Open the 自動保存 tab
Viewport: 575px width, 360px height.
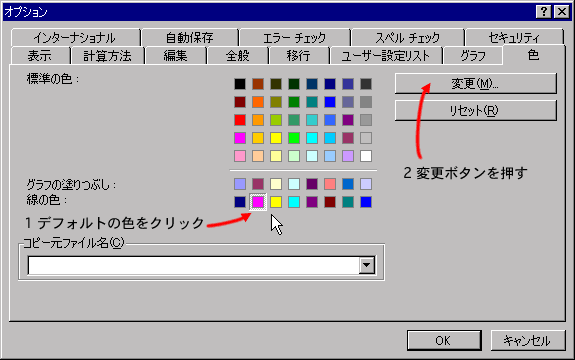(x=190, y=37)
